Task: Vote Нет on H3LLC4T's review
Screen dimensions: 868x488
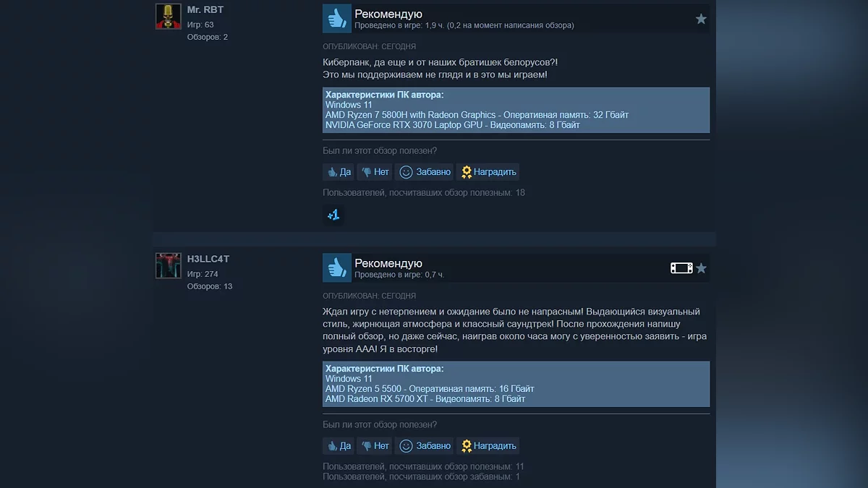Action: [x=375, y=446]
